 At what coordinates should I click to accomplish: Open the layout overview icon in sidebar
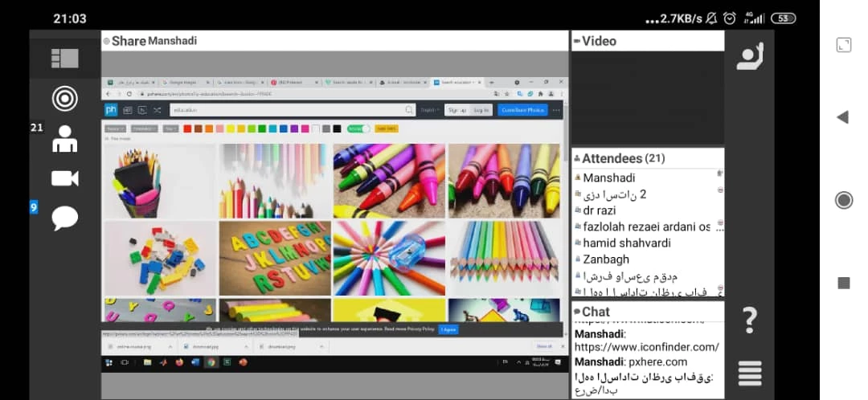[x=64, y=58]
